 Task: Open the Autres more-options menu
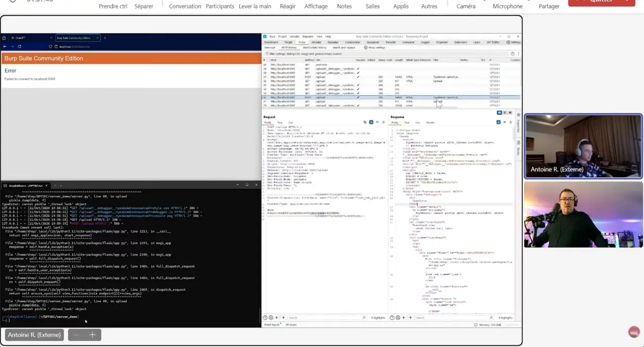point(429,6)
